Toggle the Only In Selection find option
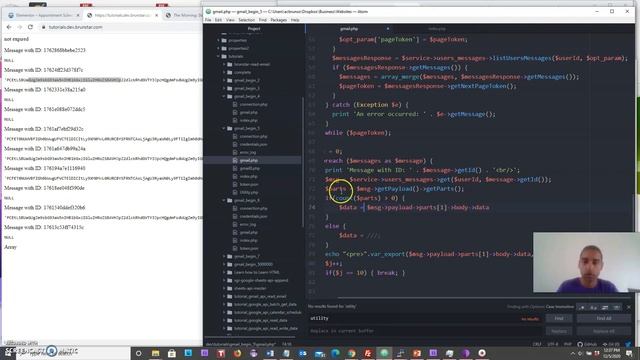Image resolution: width=640 pixels, height=360 pixels. pos(605,307)
